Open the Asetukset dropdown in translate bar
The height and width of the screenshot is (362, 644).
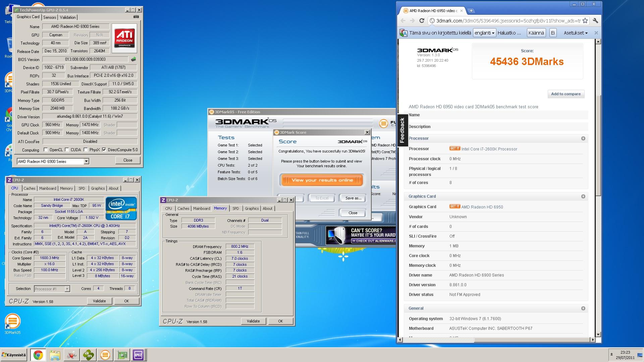pyautogui.click(x=576, y=33)
